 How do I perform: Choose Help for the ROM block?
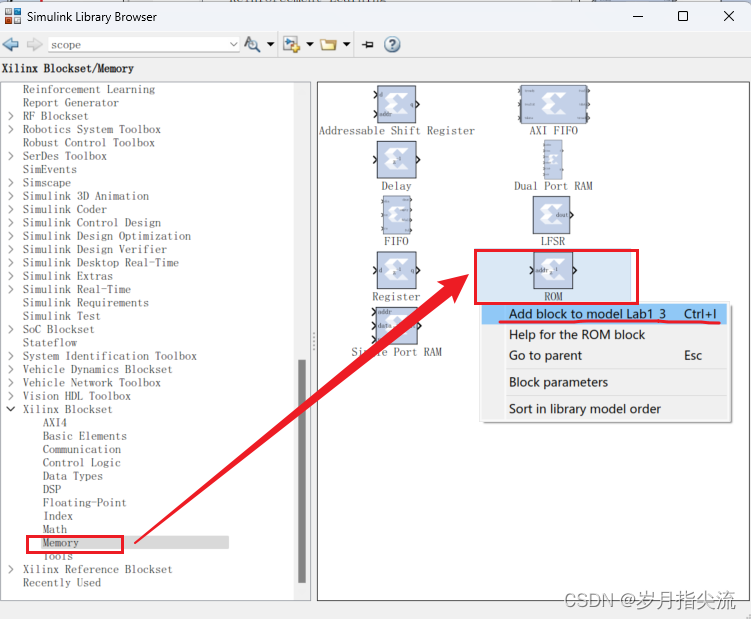604,335
